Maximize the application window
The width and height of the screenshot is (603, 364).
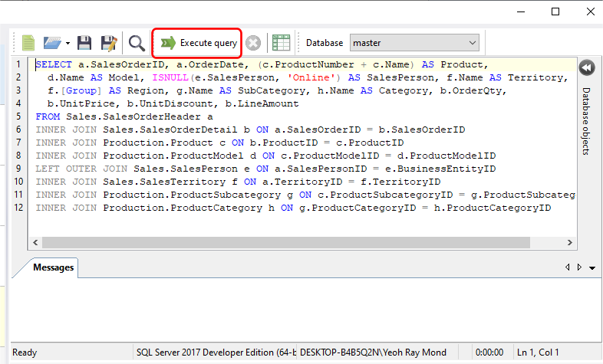[555, 11]
